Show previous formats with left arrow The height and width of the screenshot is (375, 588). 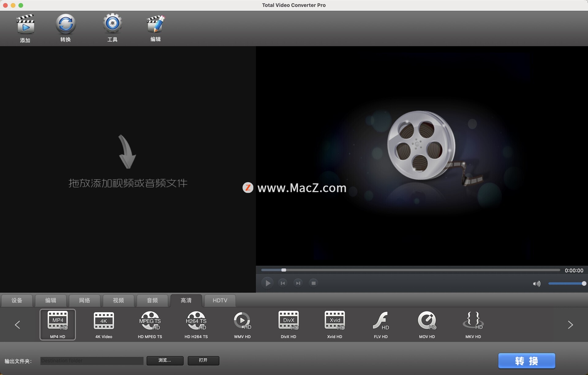tap(17, 325)
